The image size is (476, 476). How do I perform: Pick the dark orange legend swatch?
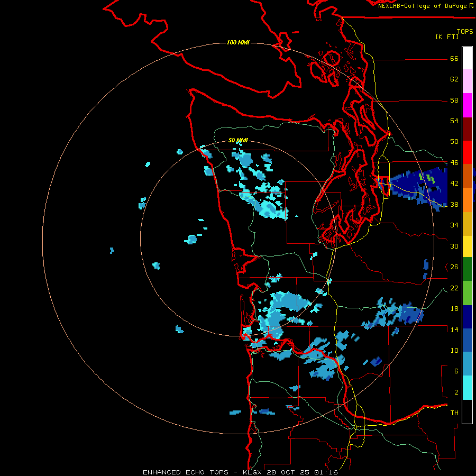tap(467, 176)
